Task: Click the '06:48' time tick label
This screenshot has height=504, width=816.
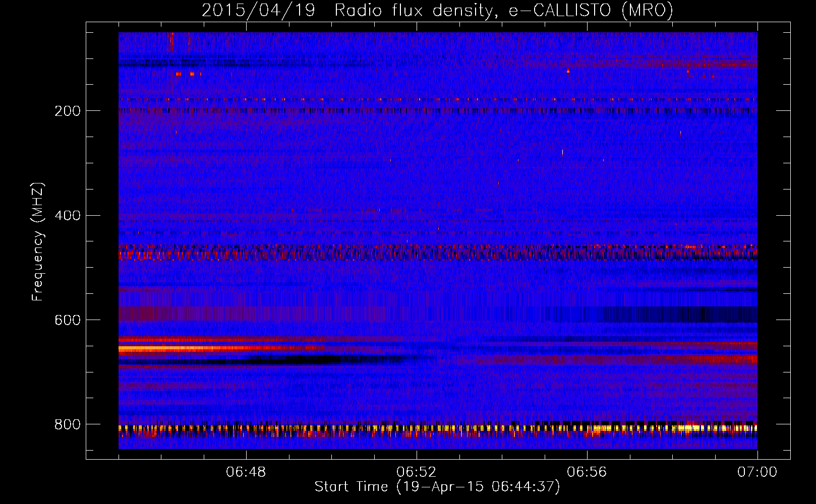Action: (246, 472)
